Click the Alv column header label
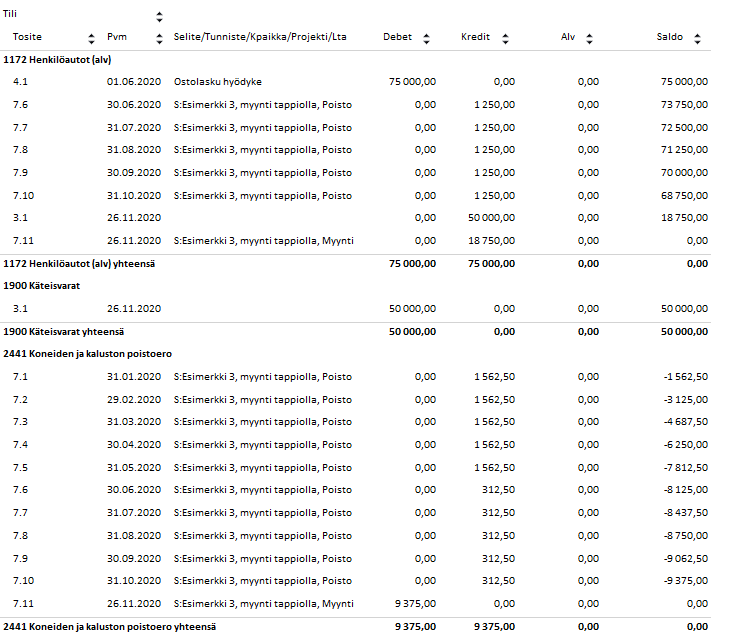The height and width of the screenshot is (638, 730). coord(568,37)
